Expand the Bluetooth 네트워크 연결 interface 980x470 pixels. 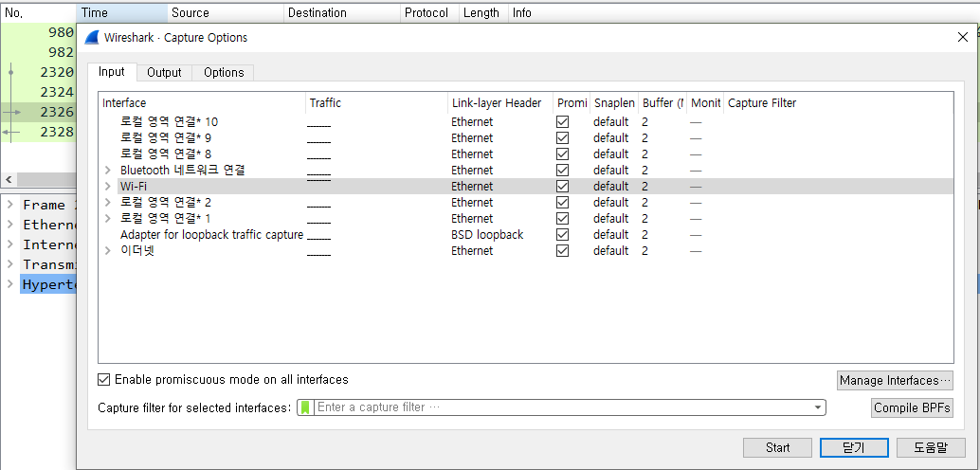click(x=108, y=171)
